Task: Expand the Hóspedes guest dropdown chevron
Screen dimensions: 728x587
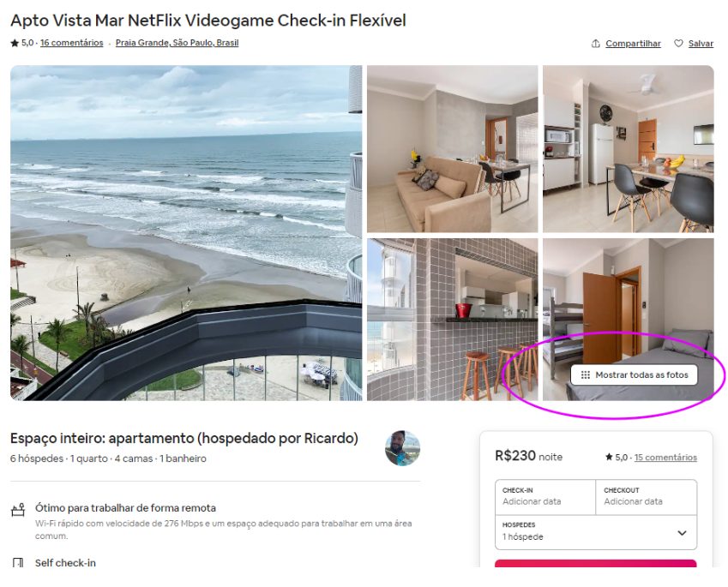Action: [682, 533]
